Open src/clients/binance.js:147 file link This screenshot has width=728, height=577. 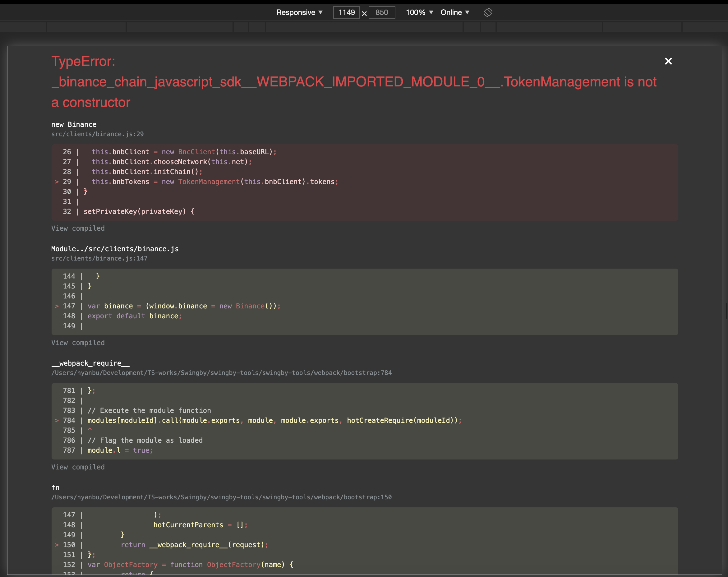click(99, 258)
